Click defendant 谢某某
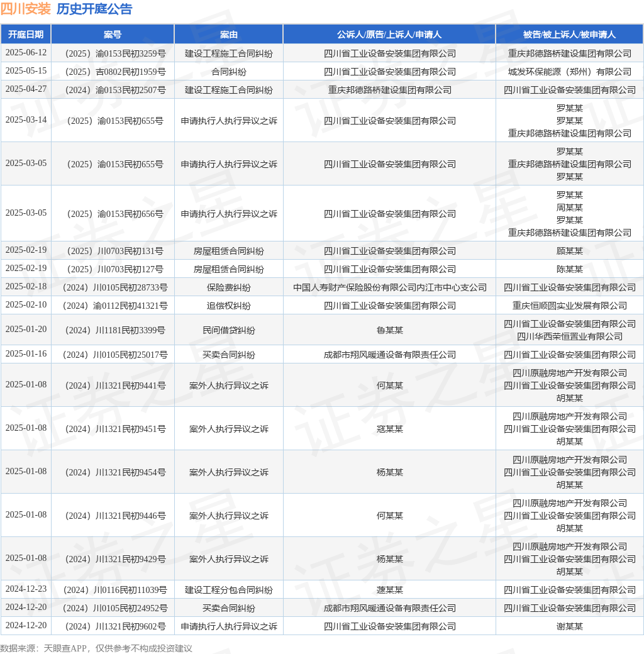644x654 pixels. click(569, 627)
